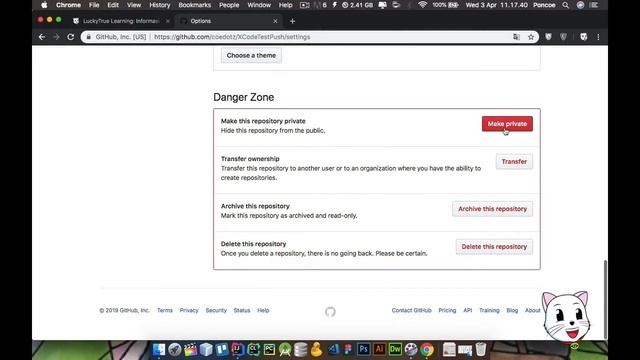Click the GitHub Octocat logo in footer

330,312
